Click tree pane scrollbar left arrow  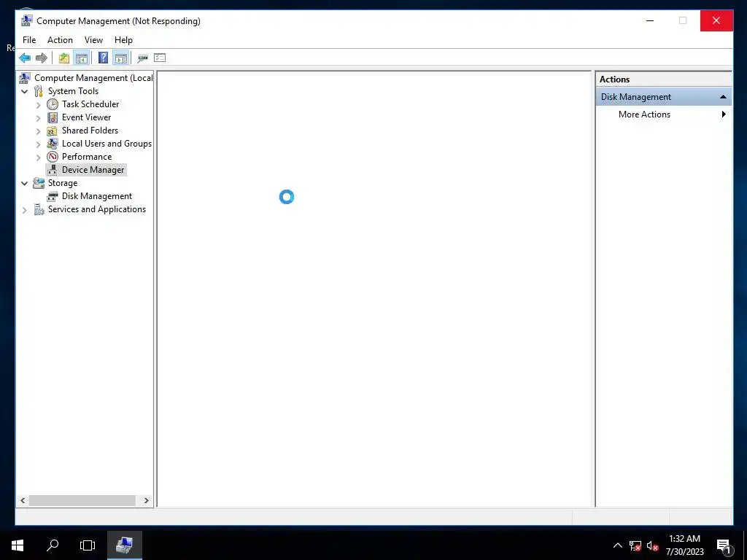tap(23, 500)
